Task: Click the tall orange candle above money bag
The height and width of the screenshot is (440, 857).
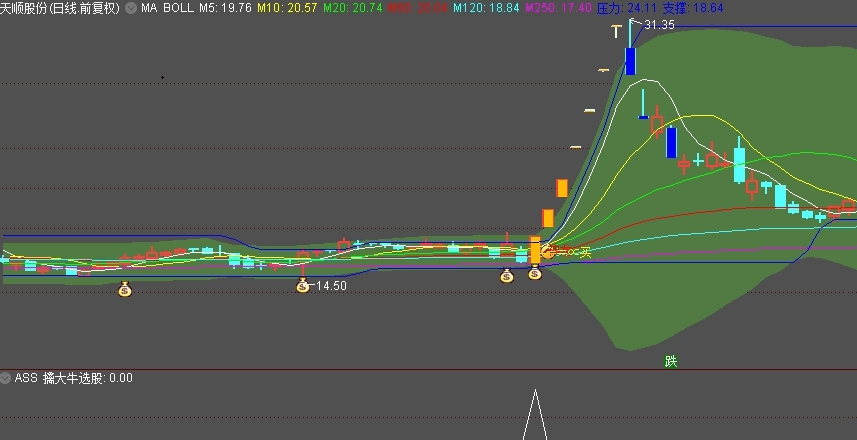Action: [535, 250]
